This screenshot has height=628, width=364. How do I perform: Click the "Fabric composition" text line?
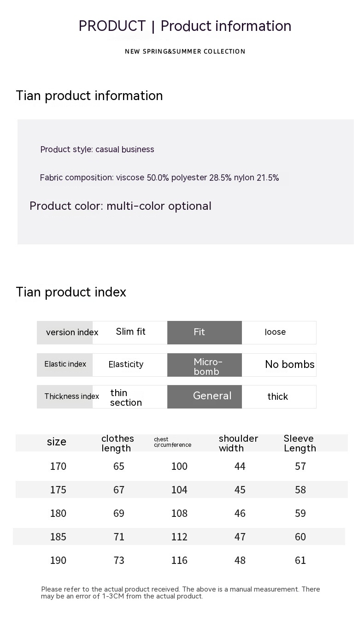tap(159, 178)
